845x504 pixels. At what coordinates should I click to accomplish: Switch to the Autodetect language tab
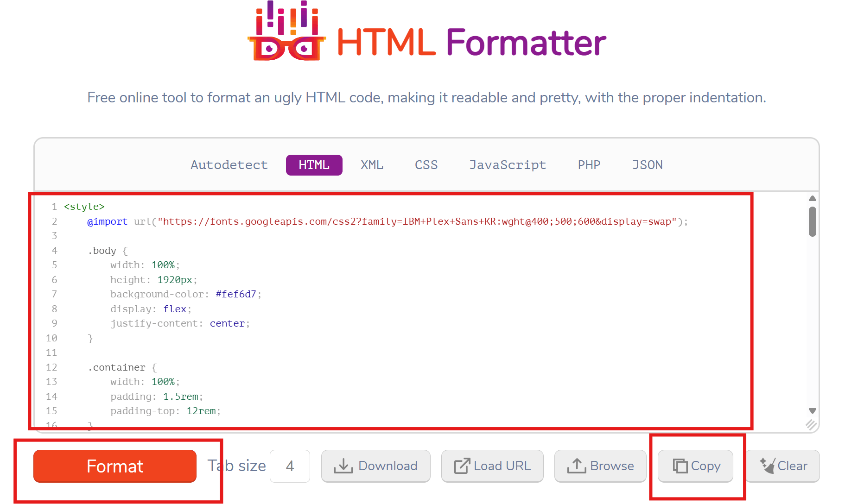(x=229, y=165)
